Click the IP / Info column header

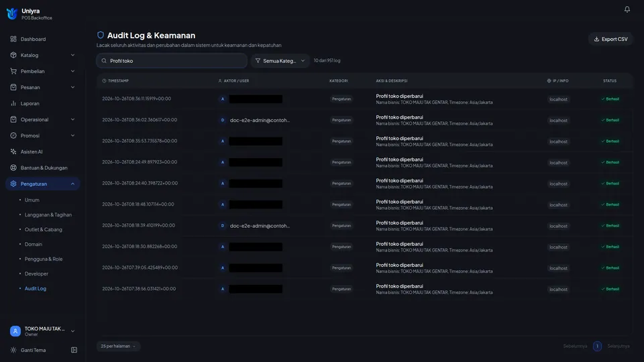557,81
